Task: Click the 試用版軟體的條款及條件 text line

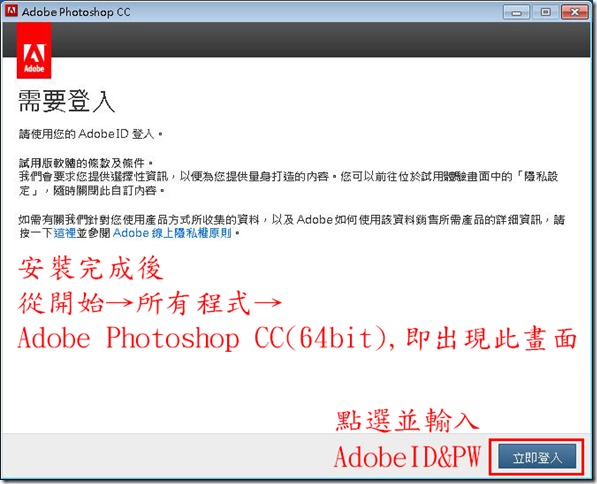Action: [x=86, y=163]
